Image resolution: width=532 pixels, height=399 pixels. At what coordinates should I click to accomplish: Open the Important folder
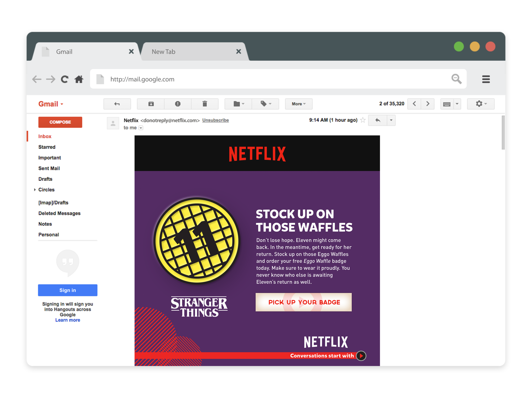point(50,158)
